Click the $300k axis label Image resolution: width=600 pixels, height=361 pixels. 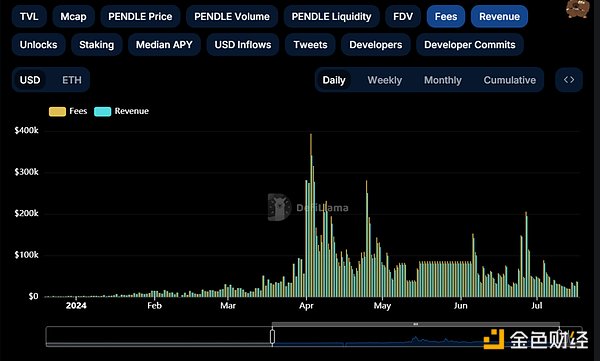pos(26,172)
